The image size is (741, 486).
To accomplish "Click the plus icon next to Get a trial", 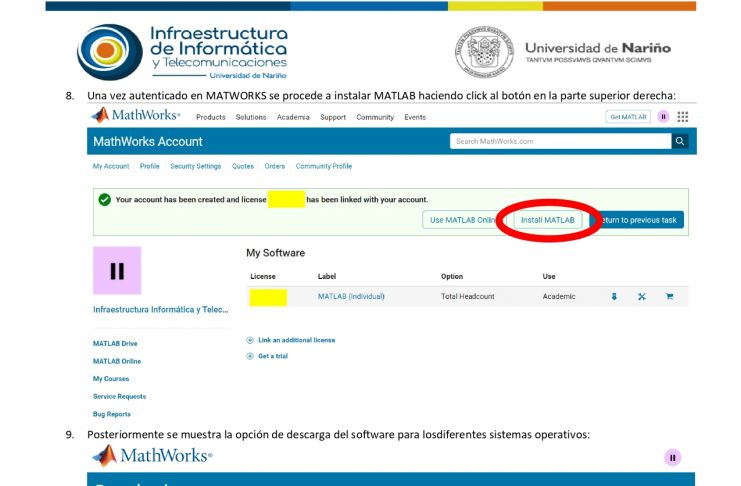I will (x=250, y=356).
